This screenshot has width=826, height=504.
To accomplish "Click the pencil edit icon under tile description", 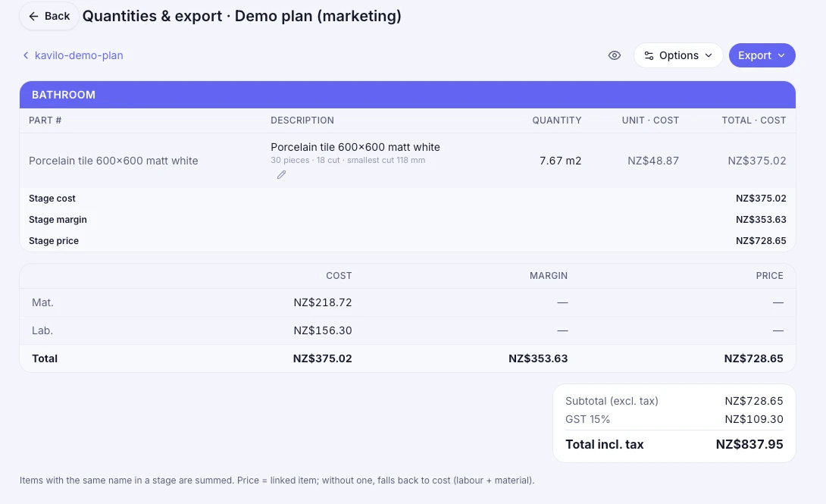I will (x=281, y=175).
